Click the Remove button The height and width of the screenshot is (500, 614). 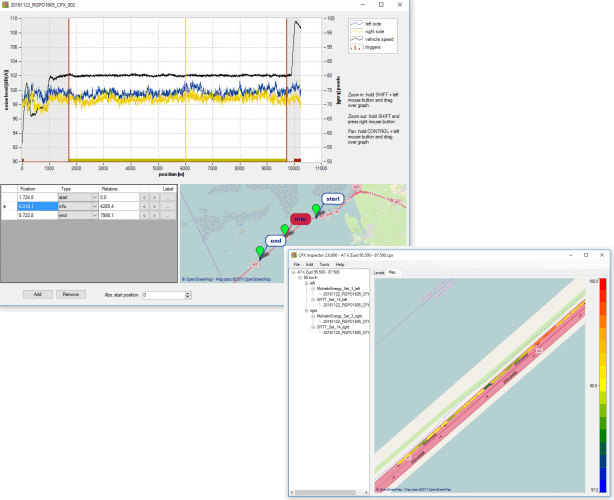pyautogui.click(x=69, y=295)
